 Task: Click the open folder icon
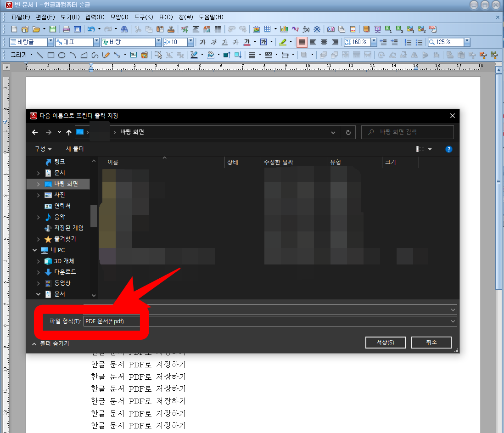(36, 29)
